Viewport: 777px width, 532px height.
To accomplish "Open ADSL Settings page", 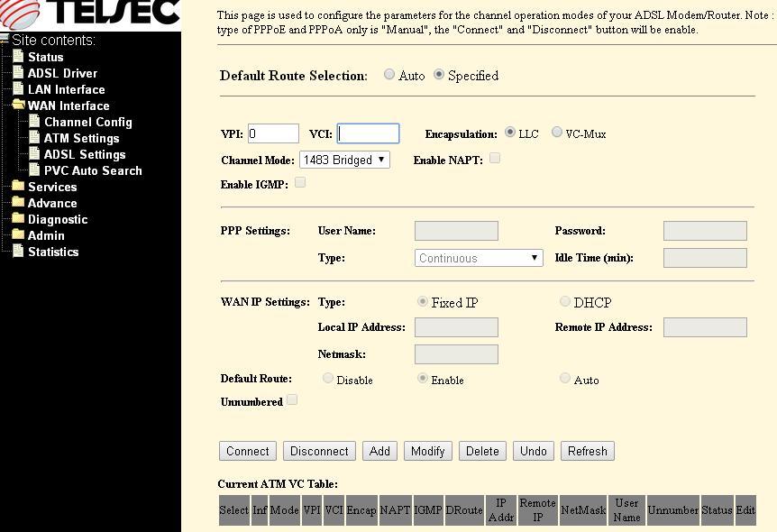I will (x=85, y=155).
